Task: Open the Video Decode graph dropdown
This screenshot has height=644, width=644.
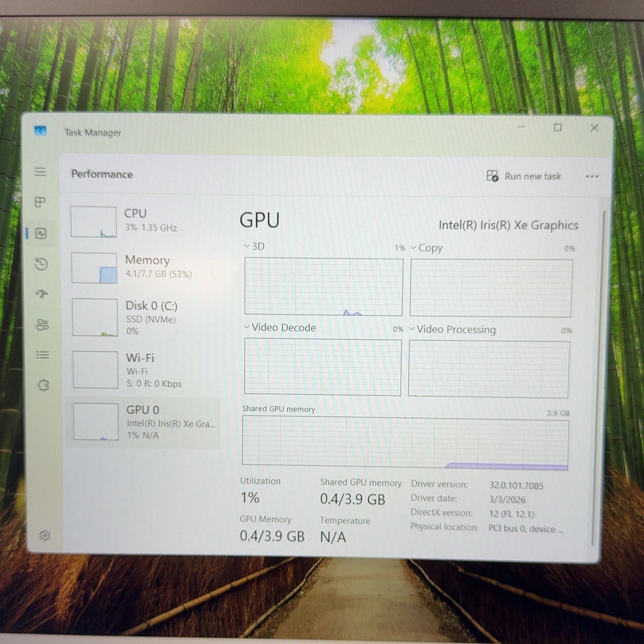Action: tap(247, 327)
